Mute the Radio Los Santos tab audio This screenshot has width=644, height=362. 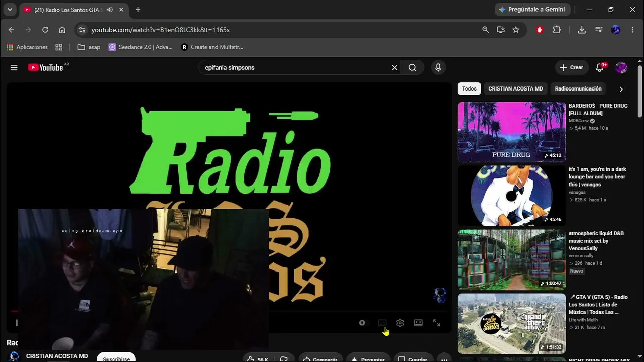[110, 10]
